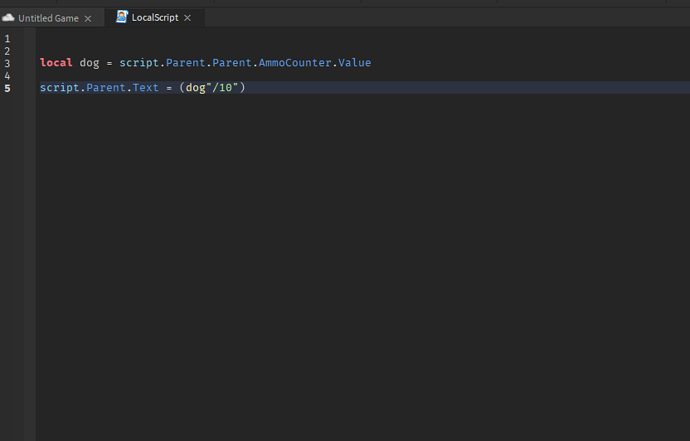Click 'Value' at end of line 3

pyautogui.click(x=355, y=62)
